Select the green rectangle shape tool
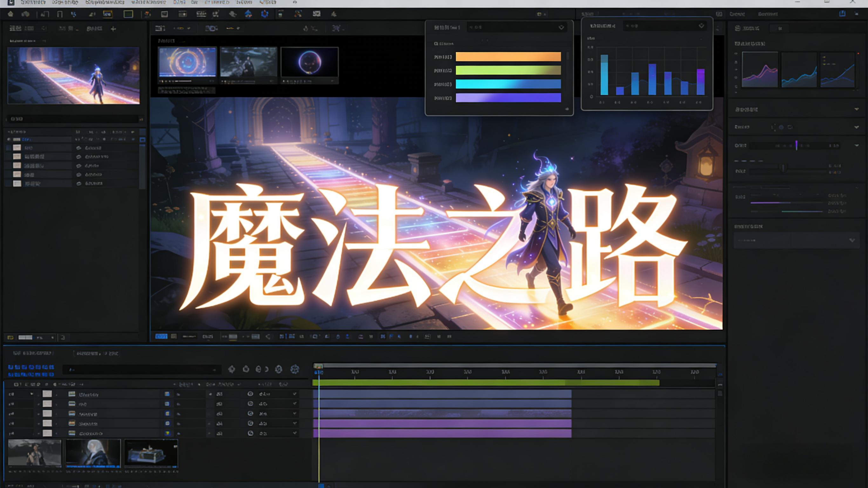 tap(128, 14)
